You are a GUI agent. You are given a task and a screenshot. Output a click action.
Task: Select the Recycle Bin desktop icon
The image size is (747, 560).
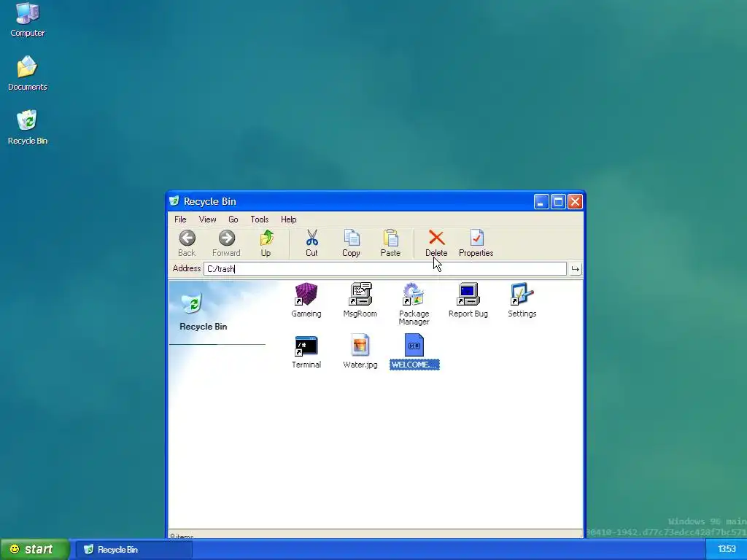click(28, 127)
